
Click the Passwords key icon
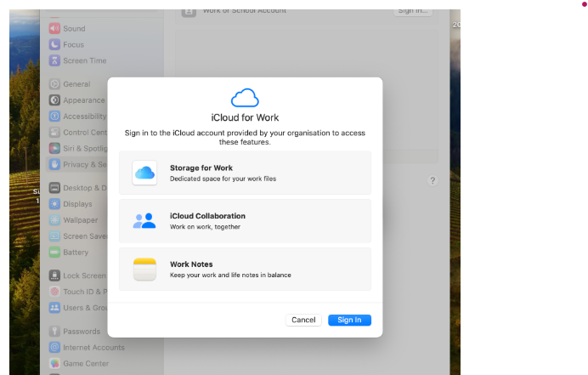[54, 332]
